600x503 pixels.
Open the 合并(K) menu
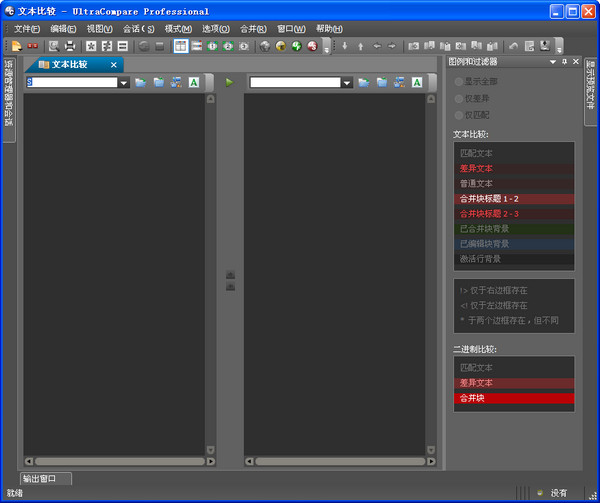pos(253,28)
